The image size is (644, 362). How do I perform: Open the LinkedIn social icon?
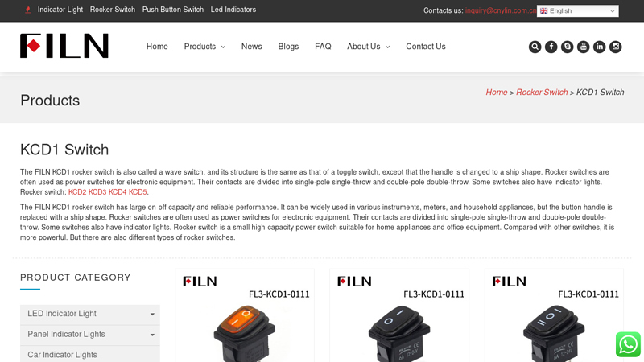click(x=599, y=47)
